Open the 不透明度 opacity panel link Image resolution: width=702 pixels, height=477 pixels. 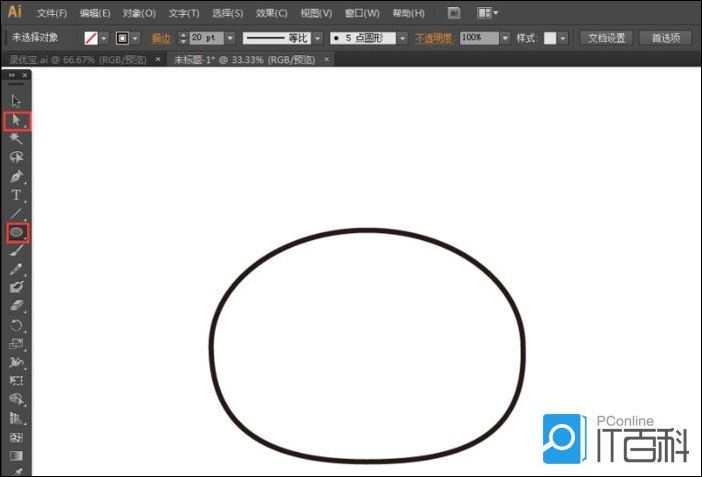coord(434,39)
